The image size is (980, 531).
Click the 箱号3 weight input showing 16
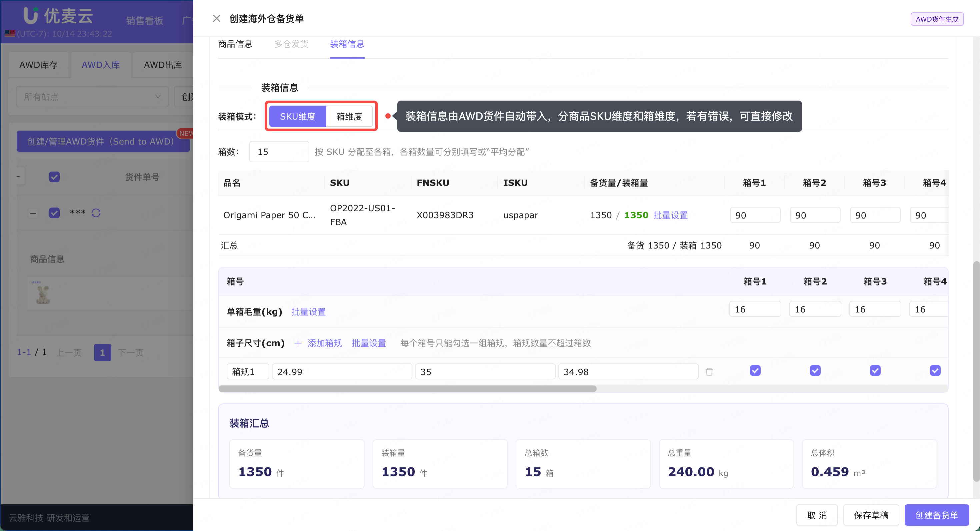click(875, 309)
